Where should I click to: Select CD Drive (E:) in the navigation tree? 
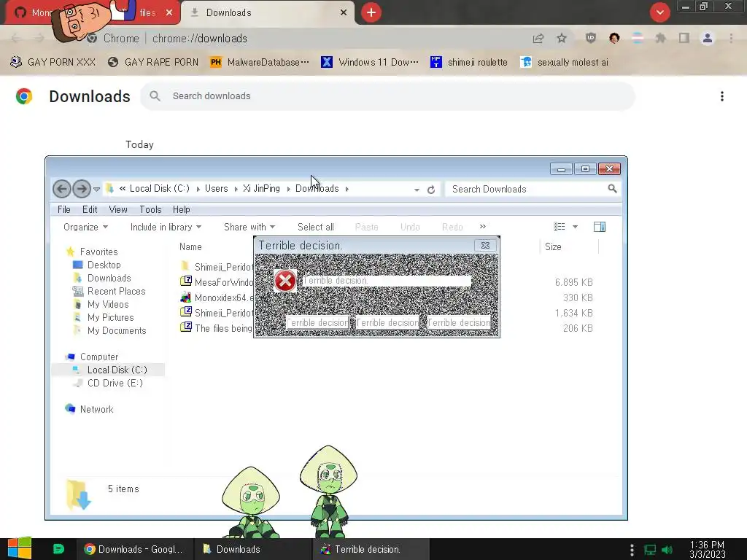point(107,383)
